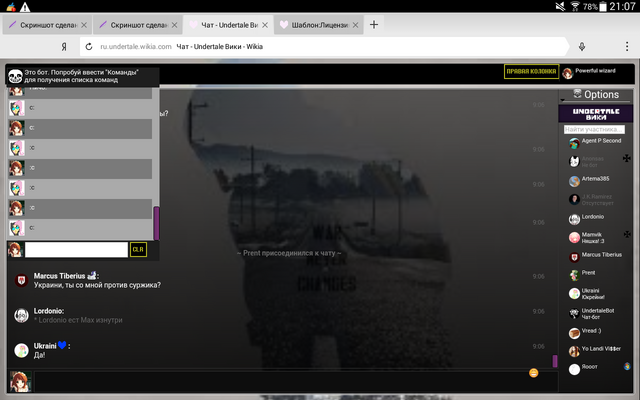Select user Mamvik in the list
The image size is (640, 400).
[x=591, y=235]
